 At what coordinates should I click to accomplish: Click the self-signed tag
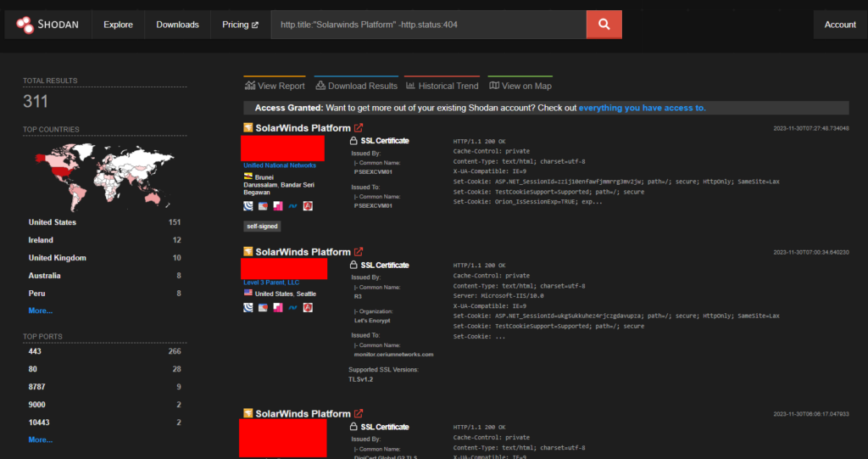click(x=263, y=227)
